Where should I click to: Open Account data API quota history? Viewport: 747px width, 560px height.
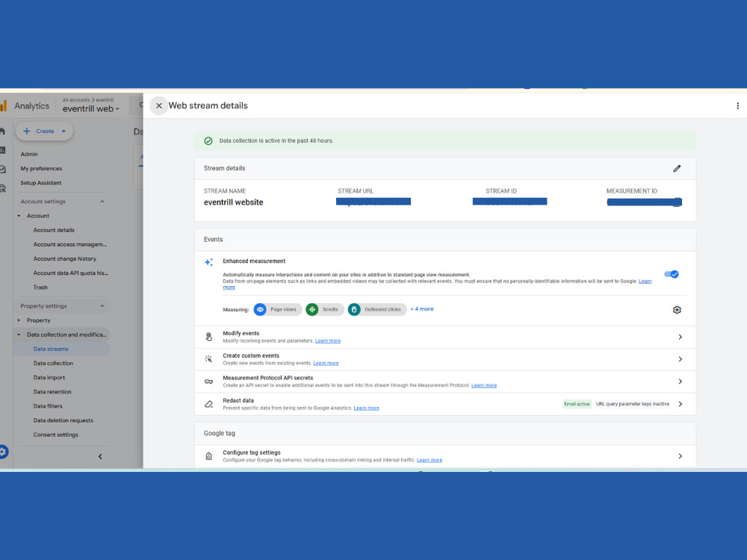tap(70, 273)
